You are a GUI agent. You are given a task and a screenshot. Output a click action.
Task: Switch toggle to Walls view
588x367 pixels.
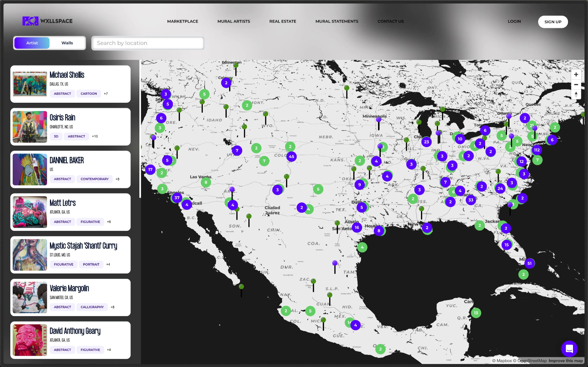(67, 43)
